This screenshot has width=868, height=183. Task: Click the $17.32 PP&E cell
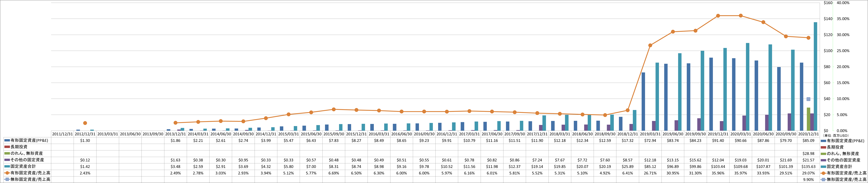tap(627, 140)
